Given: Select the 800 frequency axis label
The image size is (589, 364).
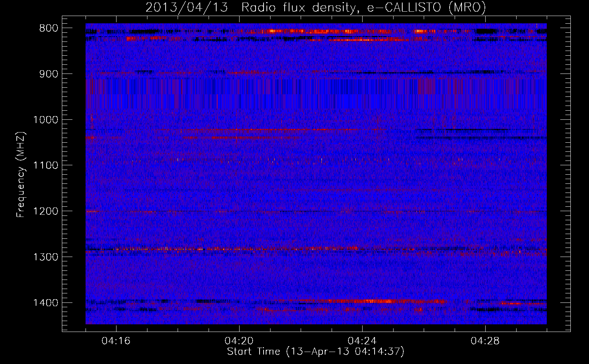Looking at the screenshot, I should coord(49,28).
